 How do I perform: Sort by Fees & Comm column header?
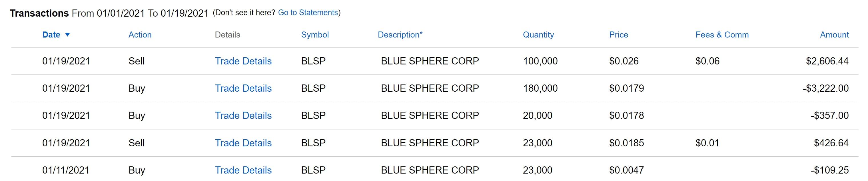[722, 34]
